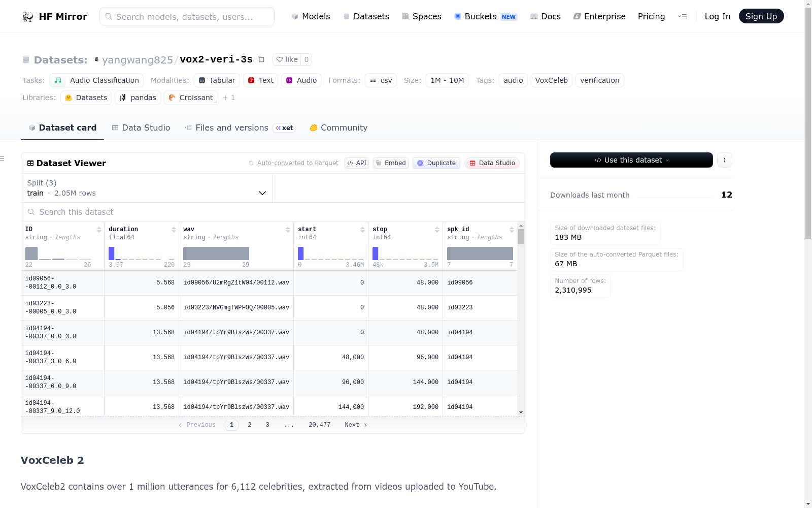The height and width of the screenshot is (508, 812).
Task: Click the start column histogram
Action: tap(331, 253)
